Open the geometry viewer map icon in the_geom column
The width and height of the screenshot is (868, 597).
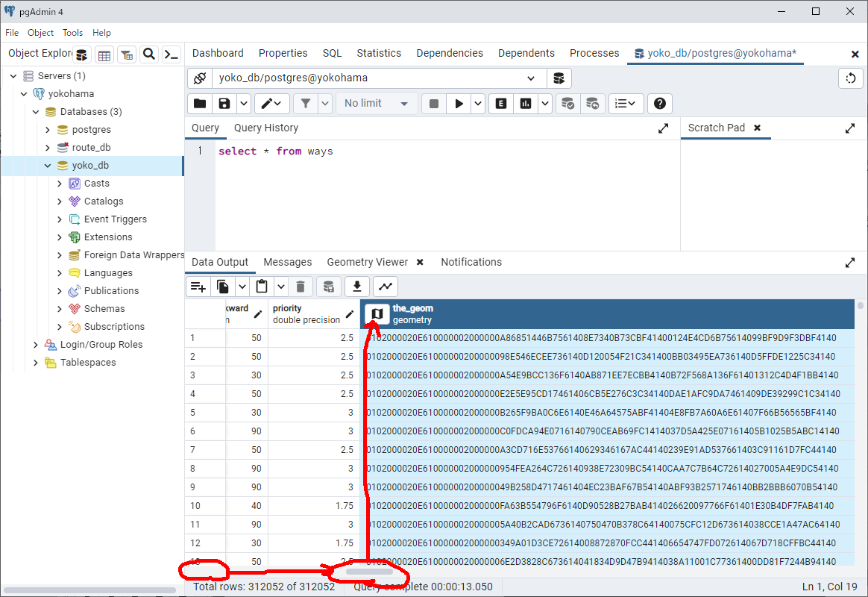377,314
